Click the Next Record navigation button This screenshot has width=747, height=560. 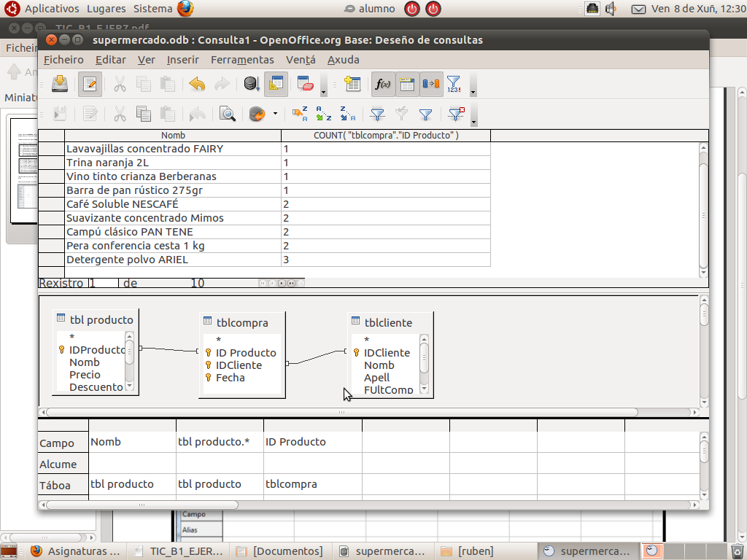282,282
